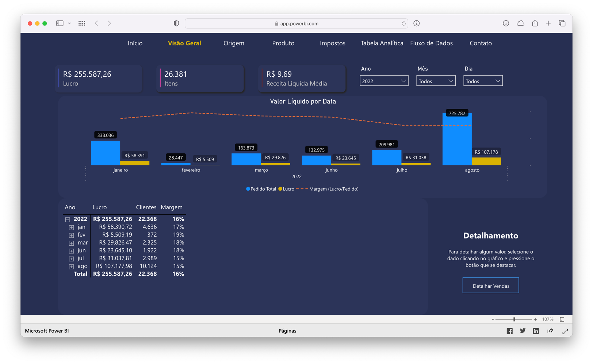Click the Power BI share arrow icon

pyautogui.click(x=550, y=331)
